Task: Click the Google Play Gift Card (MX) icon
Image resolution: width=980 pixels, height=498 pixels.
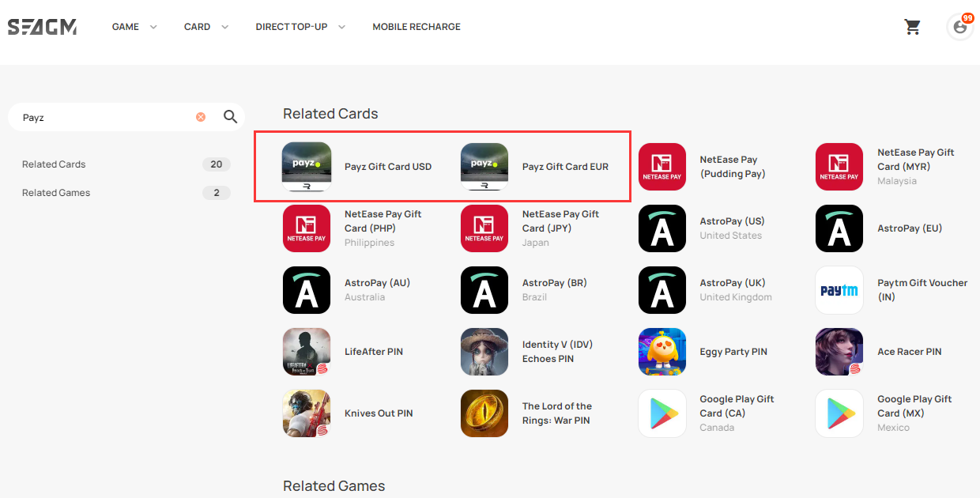Action: click(x=839, y=413)
